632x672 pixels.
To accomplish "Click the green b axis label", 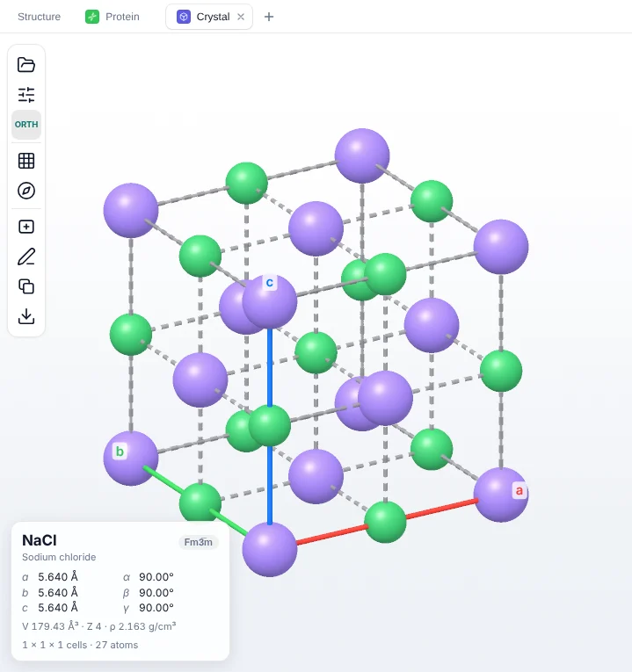I will click(120, 452).
